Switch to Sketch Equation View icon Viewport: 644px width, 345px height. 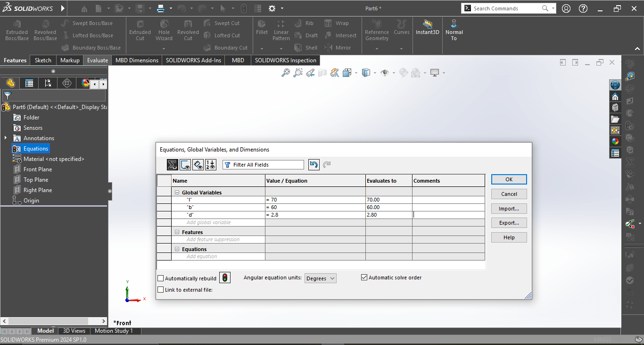click(x=185, y=165)
